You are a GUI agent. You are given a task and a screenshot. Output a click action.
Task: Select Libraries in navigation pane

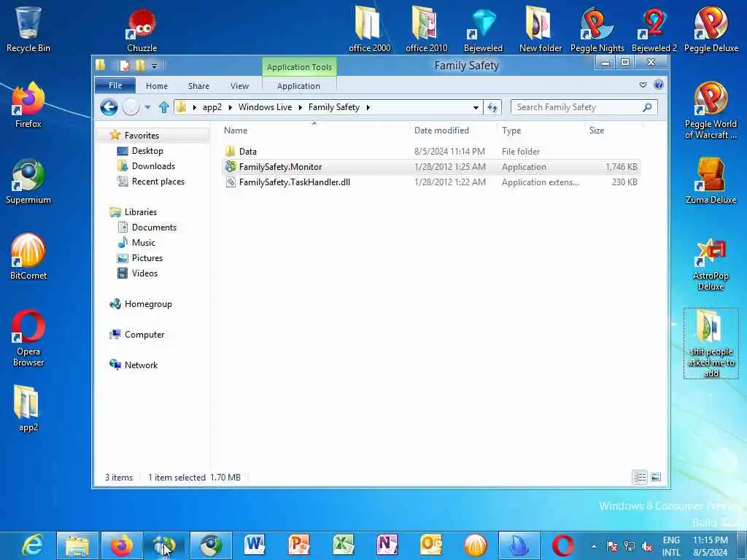pos(141,212)
